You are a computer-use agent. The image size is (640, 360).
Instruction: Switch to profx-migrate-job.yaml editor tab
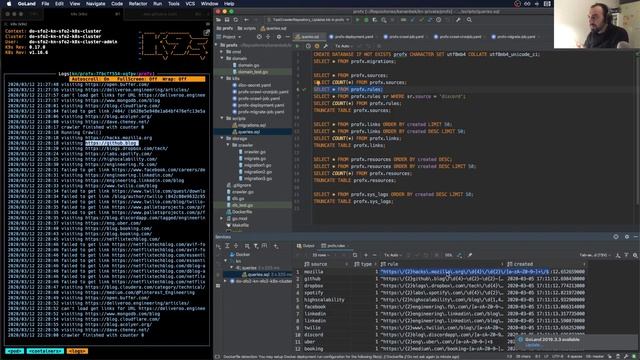tap(516, 37)
